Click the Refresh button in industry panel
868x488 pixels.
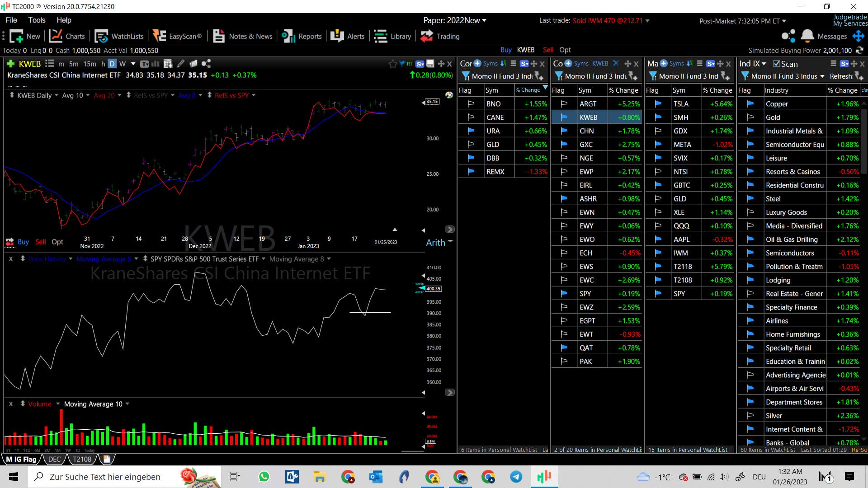840,76
